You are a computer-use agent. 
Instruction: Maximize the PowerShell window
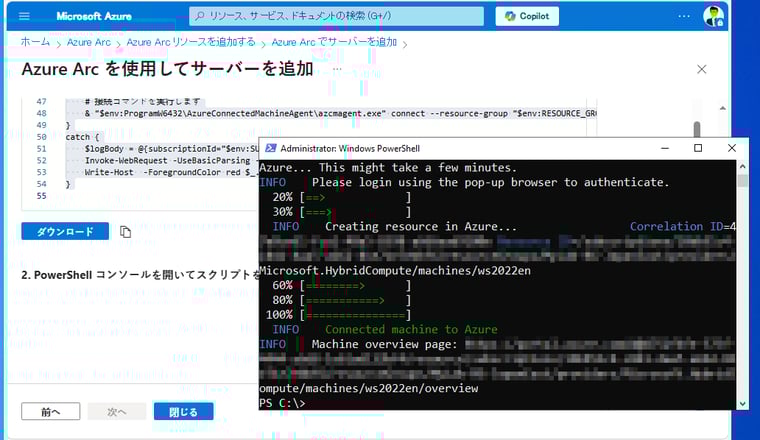tap(698, 148)
